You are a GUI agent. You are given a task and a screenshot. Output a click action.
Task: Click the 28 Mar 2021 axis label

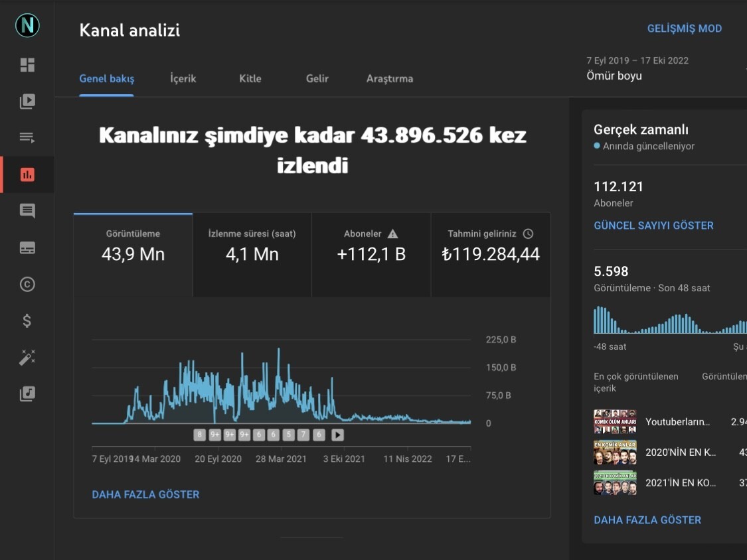click(281, 459)
